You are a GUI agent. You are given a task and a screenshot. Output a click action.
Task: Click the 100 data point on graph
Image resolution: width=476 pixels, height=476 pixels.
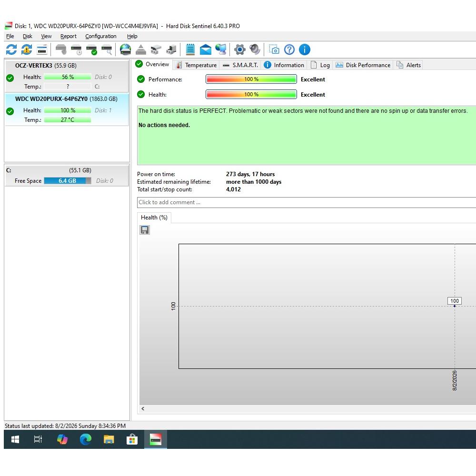click(x=455, y=306)
